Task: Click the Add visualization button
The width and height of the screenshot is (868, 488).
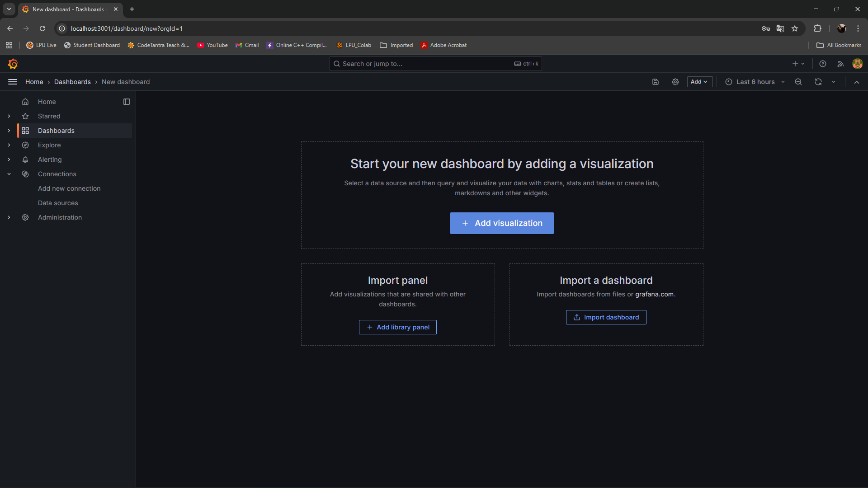Action: point(502,223)
